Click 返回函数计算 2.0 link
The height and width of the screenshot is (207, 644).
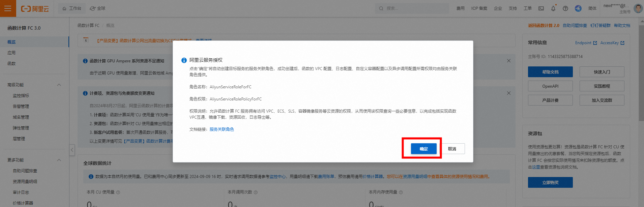(544, 26)
